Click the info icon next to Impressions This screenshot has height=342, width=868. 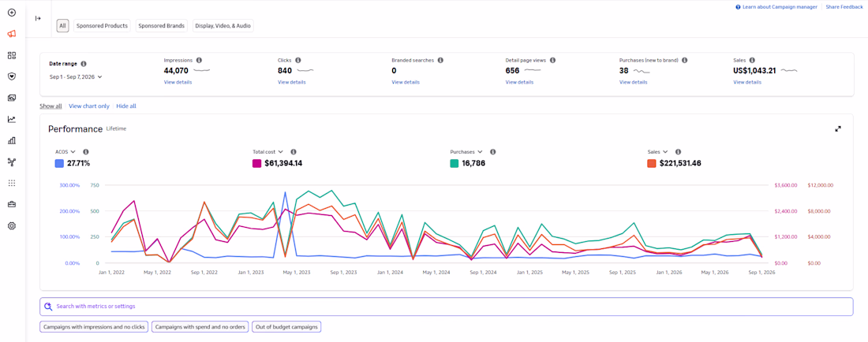click(200, 60)
